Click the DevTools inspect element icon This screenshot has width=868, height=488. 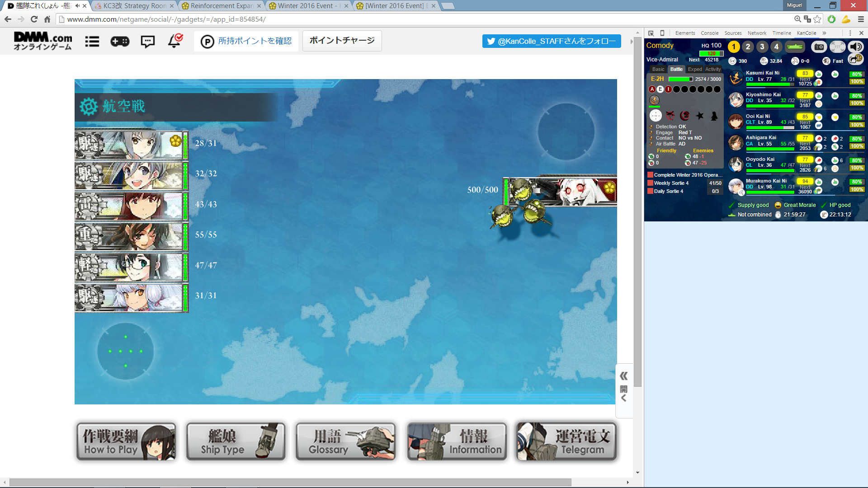click(x=651, y=33)
